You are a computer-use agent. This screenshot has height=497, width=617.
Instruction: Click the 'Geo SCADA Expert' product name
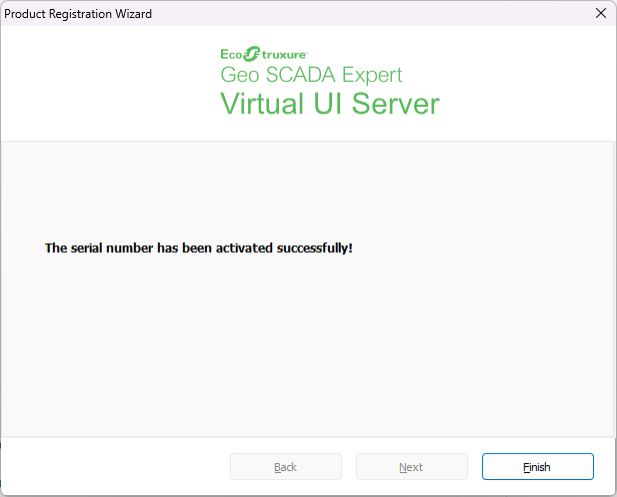pos(311,76)
